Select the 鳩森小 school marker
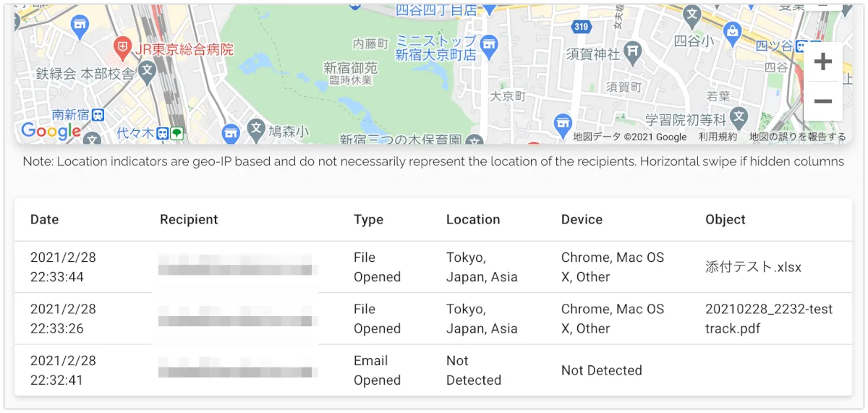 coord(256,129)
